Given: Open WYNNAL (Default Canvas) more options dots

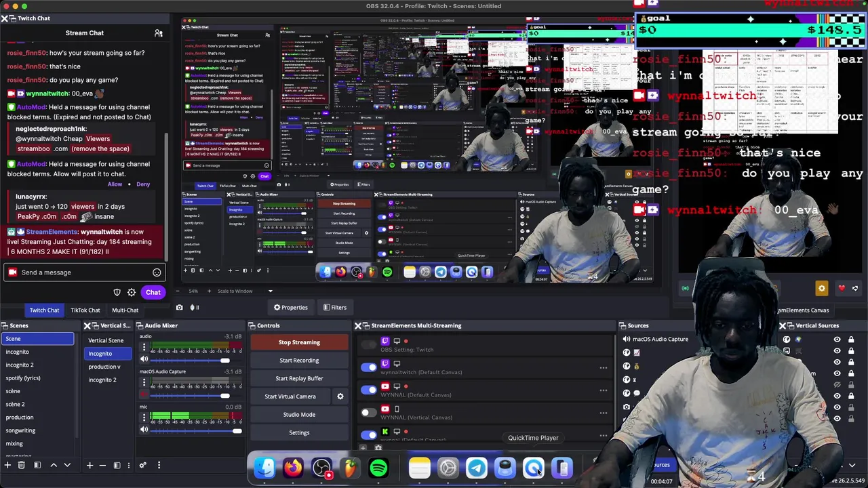Looking at the screenshot, I should point(603,390).
